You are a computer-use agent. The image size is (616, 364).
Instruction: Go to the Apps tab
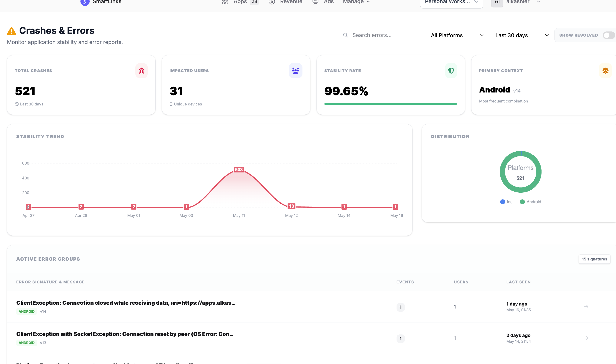[240, 2]
